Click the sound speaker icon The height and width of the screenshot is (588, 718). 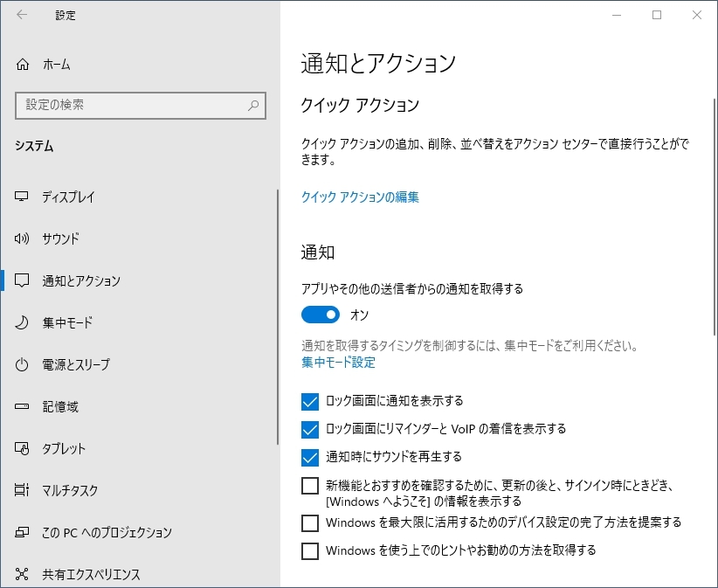click(22, 239)
